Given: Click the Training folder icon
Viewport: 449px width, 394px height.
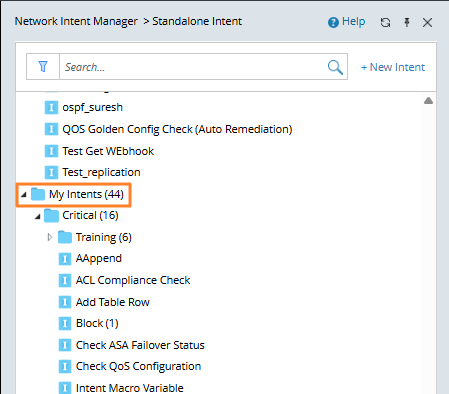Looking at the screenshot, I should (65, 237).
